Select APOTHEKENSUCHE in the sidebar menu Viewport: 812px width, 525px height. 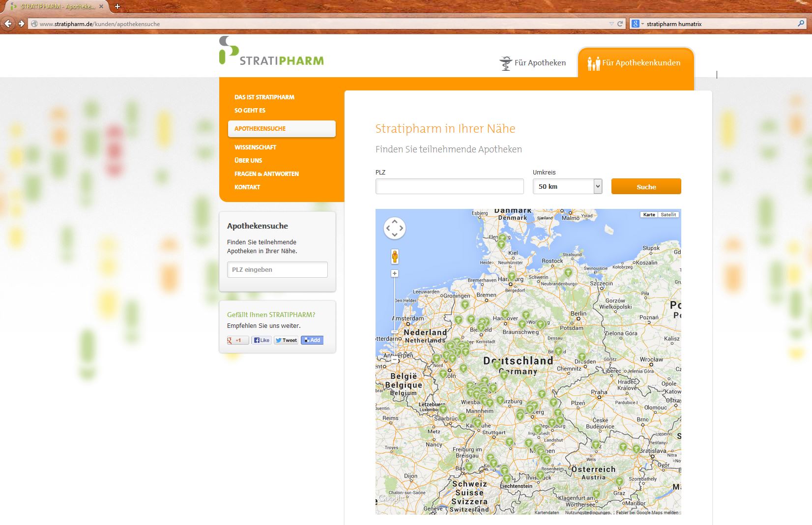[x=282, y=129]
